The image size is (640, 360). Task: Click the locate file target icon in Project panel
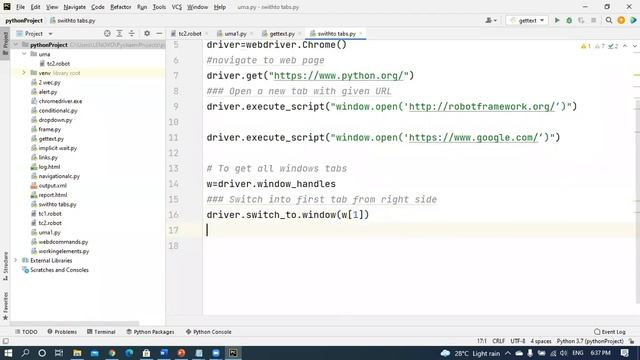(107, 33)
